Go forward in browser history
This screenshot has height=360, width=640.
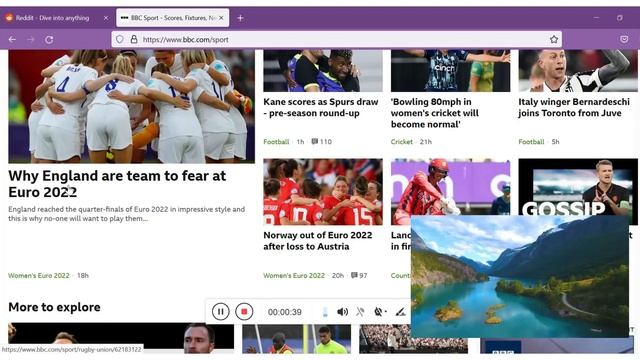coord(31,40)
